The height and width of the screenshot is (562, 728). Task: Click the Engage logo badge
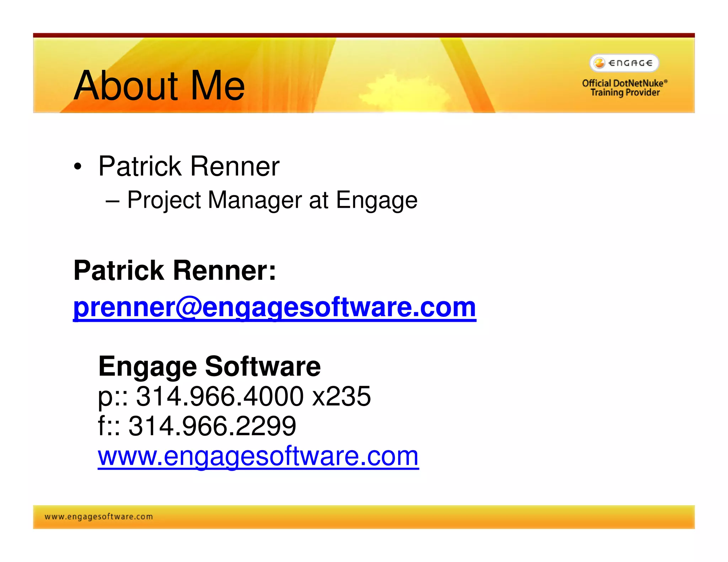click(624, 63)
